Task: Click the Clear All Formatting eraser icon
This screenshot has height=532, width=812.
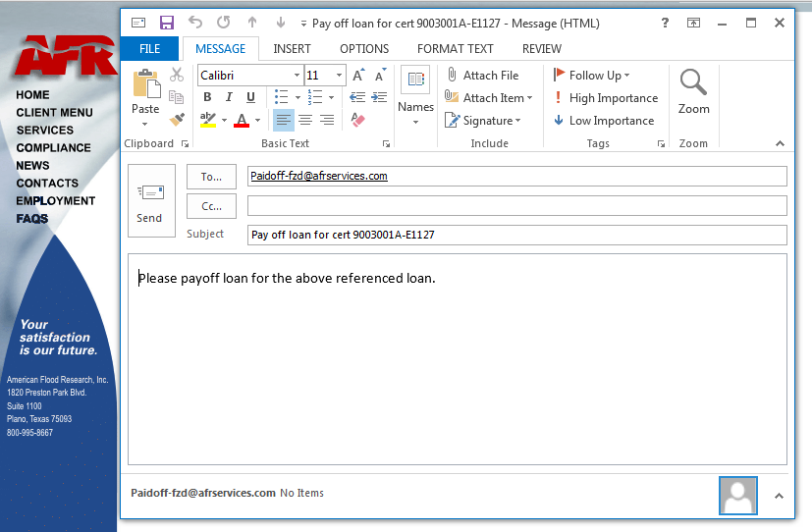Action: [x=357, y=120]
